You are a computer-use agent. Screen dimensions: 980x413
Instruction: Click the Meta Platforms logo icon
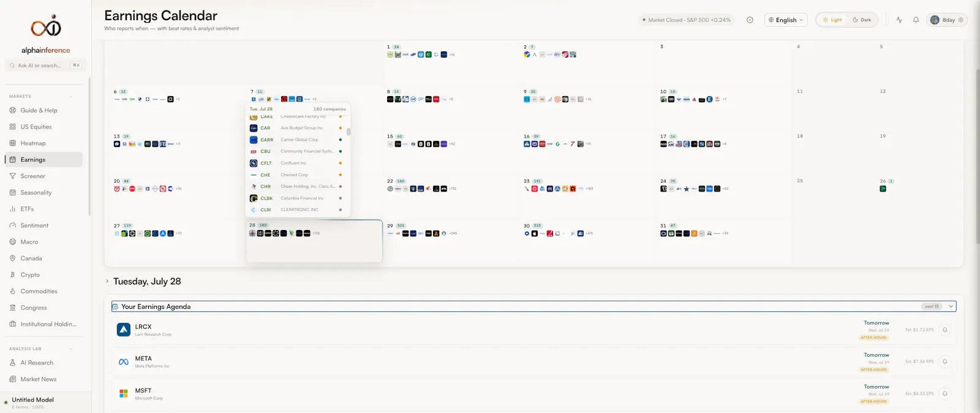coord(124,362)
